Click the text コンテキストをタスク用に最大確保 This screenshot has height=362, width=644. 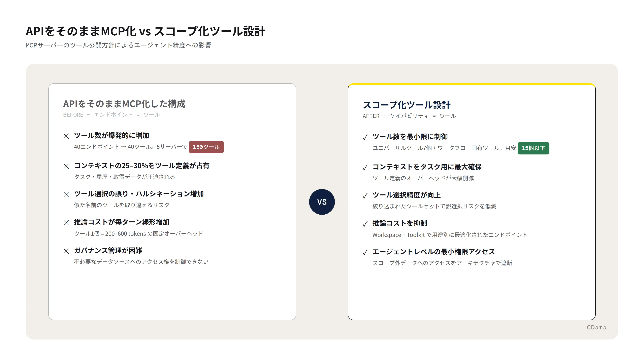(427, 167)
